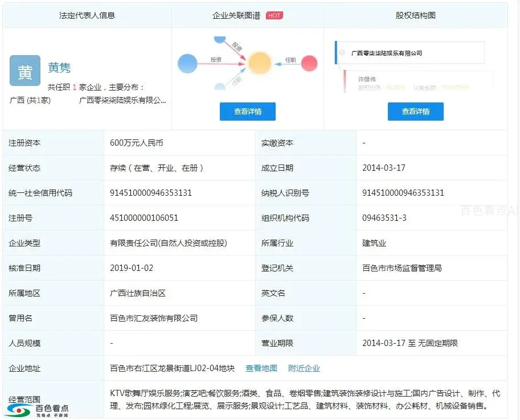Screen dimensions: 520x420
Task: Collapse 广西零柒柒陆娱乐有限公司 equity tree node
Action: (x=342, y=53)
